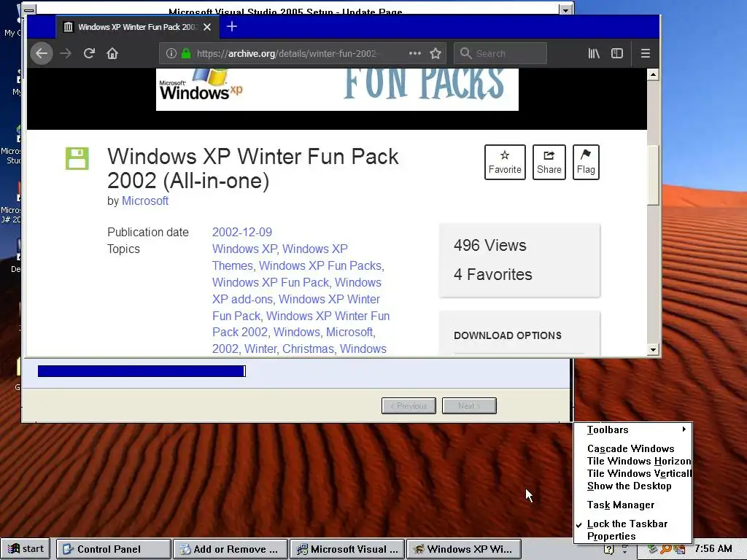Open taskbar Properties

(x=633, y=536)
